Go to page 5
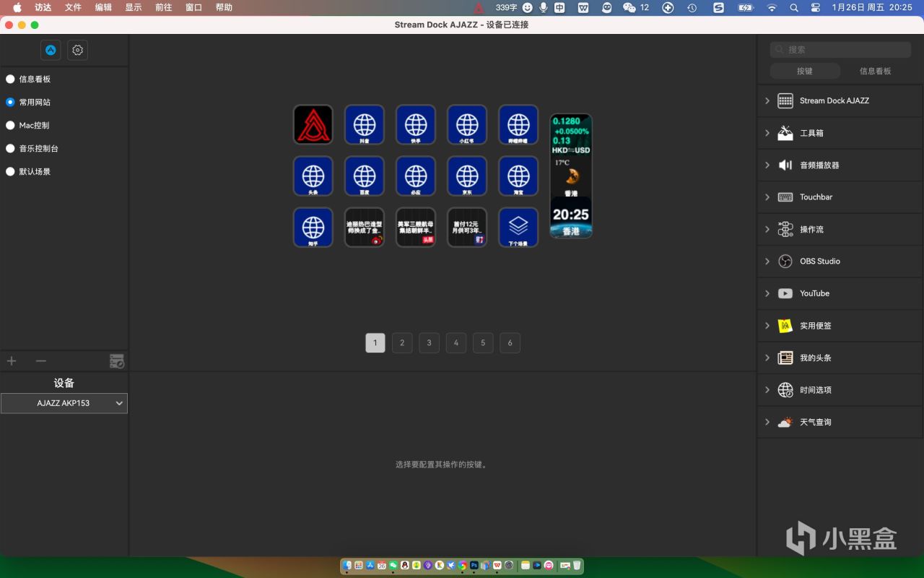 point(483,342)
